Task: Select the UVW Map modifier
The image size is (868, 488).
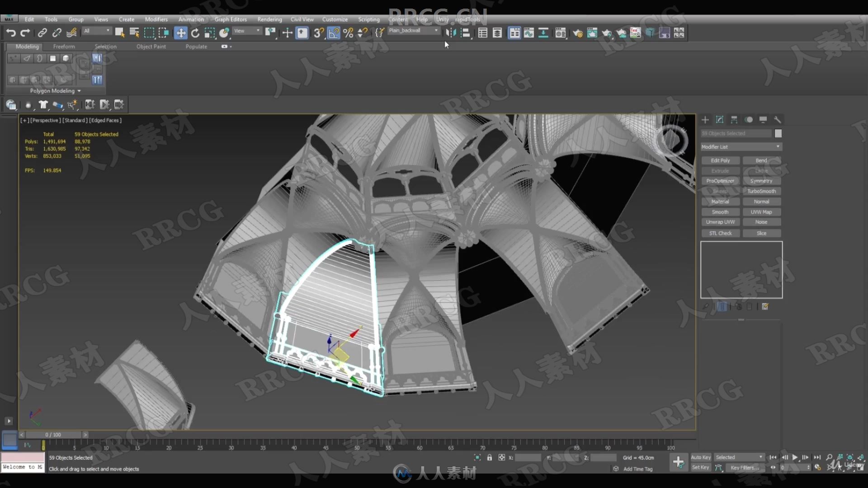Action: (762, 211)
